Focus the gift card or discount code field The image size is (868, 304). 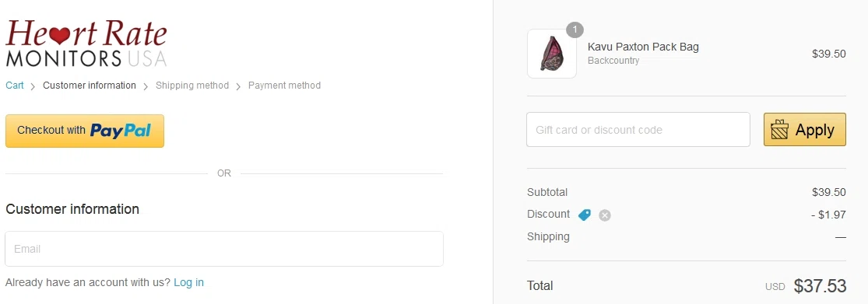pos(638,130)
